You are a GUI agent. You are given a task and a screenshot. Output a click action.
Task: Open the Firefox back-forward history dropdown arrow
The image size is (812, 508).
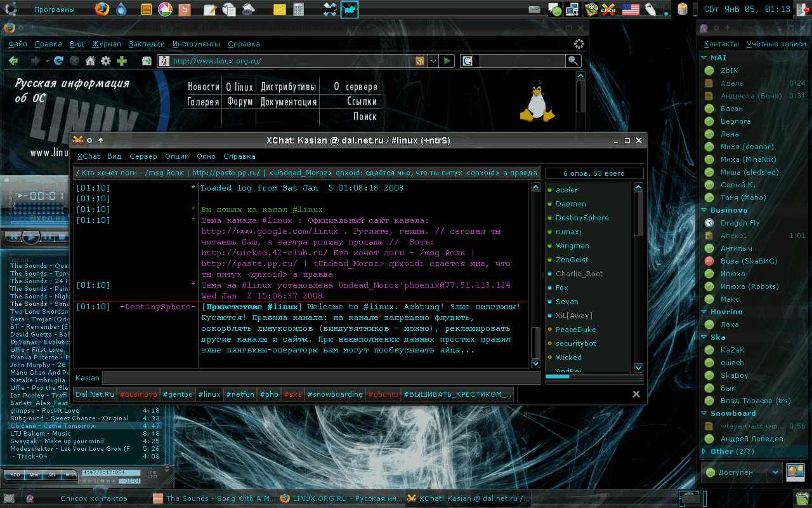tap(46, 61)
